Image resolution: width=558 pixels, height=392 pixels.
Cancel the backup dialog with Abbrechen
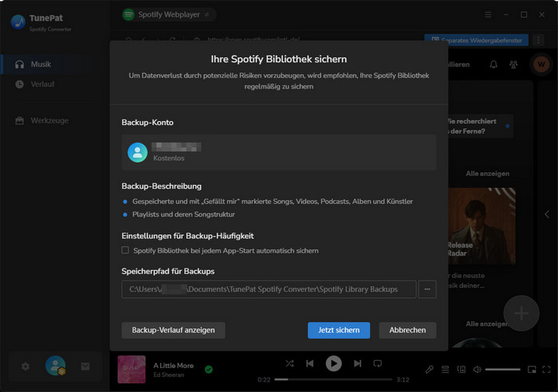(x=407, y=330)
